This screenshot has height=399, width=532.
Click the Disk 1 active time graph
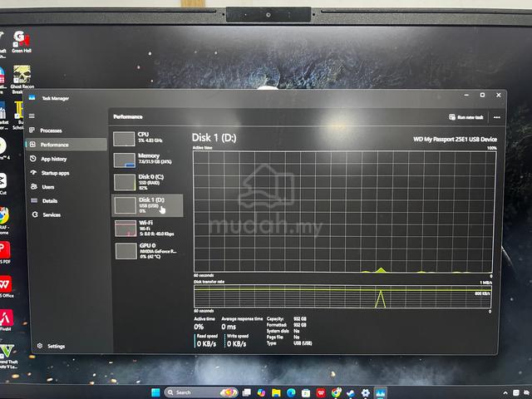click(344, 212)
